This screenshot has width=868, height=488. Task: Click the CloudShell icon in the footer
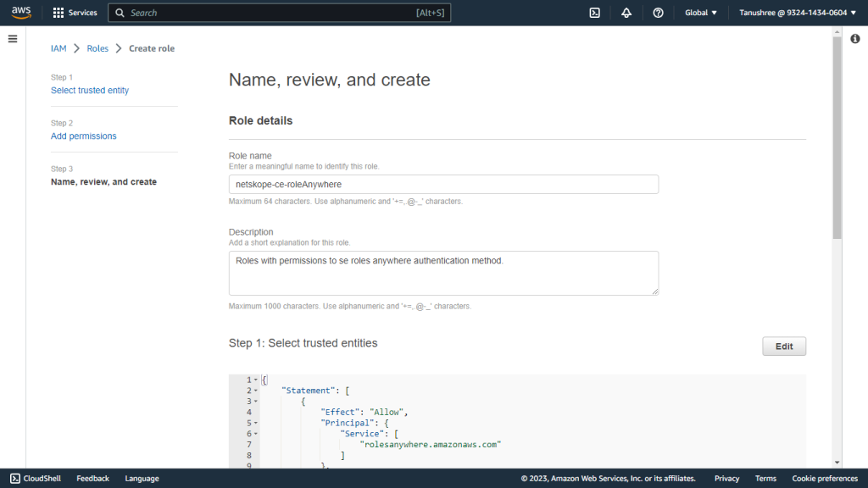(15, 479)
